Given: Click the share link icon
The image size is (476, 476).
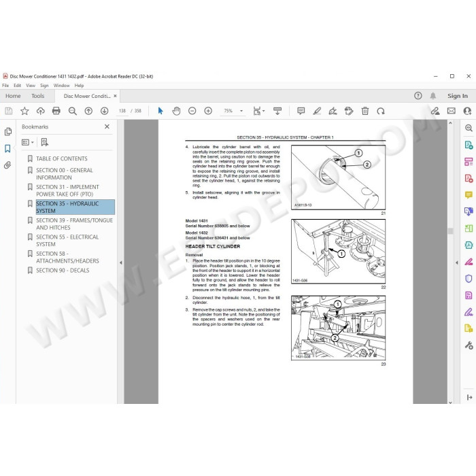Looking at the screenshot, I should (x=435, y=111).
